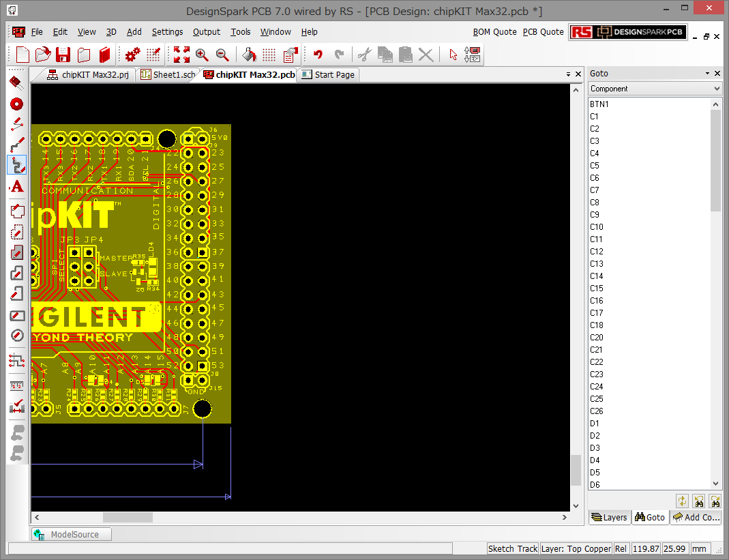The height and width of the screenshot is (560, 729).
Task: Select the Add Board outline tool
Action: coord(17,211)
